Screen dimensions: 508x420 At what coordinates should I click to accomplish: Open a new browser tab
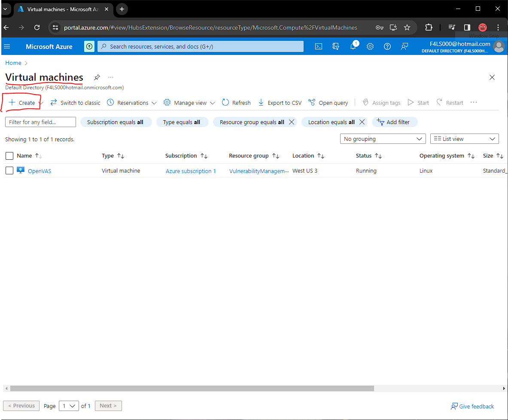(122, 9)
